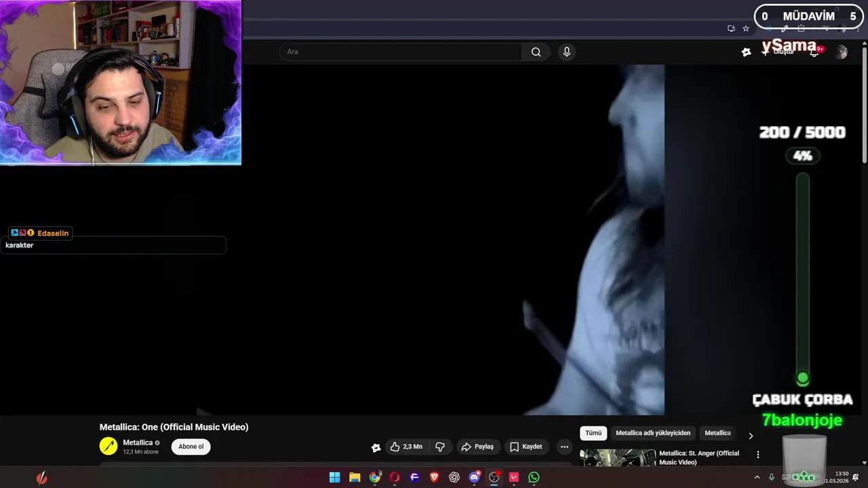Open the YouTube account avatar menu

tap(842, 52)
